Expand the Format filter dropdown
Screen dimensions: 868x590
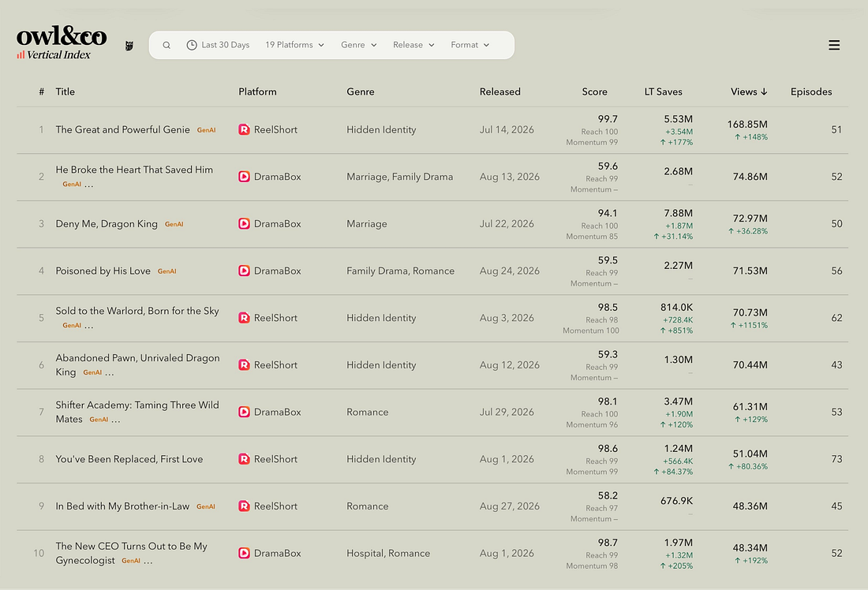[x=470, y=45]
